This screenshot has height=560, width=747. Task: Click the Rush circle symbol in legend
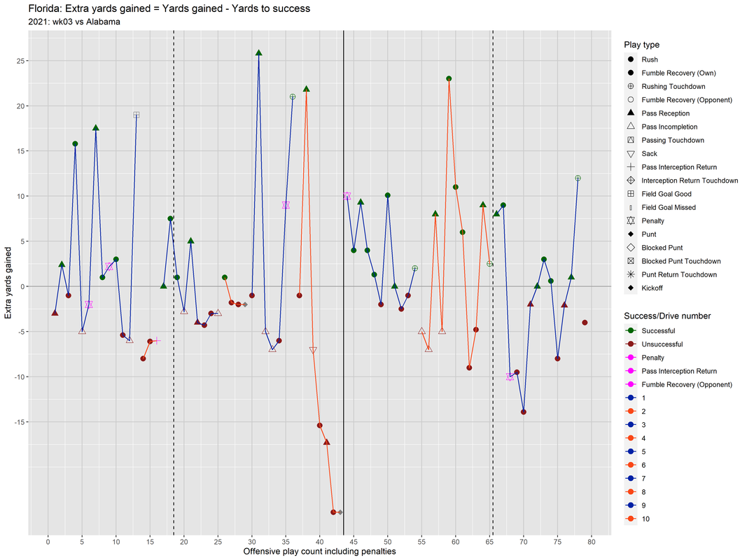(630, 59)
